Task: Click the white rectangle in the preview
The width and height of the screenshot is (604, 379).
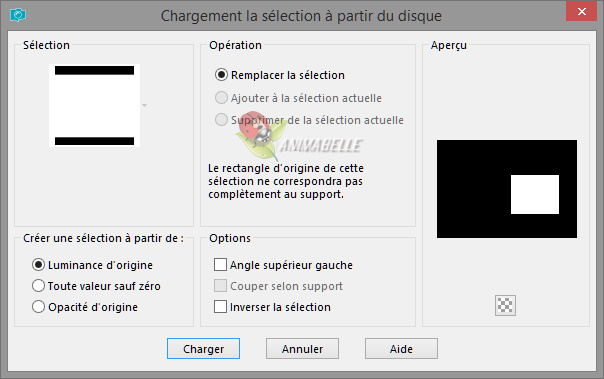Action: point(535,195)
